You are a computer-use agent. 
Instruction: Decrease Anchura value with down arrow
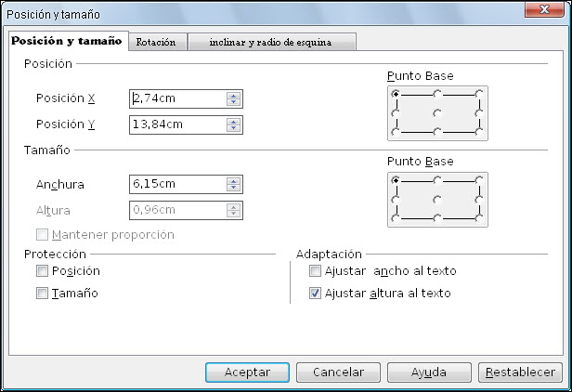coord(233,189)
